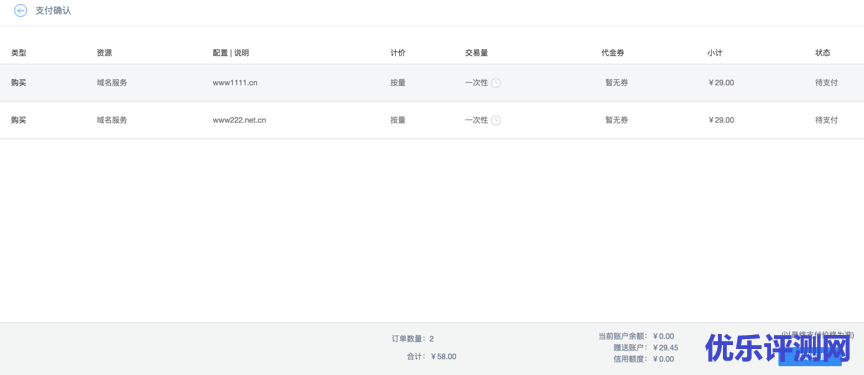Image resolution: width=864 pixels, height=375 pixels.
Task: Select the www1111.cn domain cell
Action: click(x=235, y=83)
